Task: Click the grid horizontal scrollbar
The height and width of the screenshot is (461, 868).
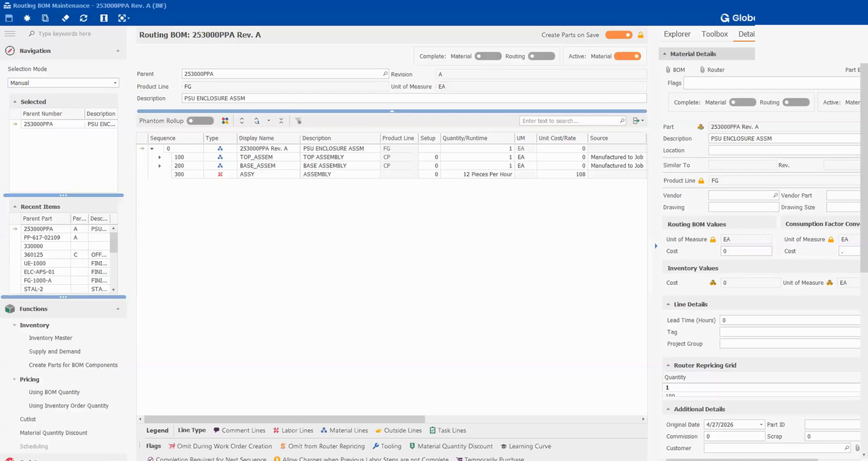Action: click(285, 420)
